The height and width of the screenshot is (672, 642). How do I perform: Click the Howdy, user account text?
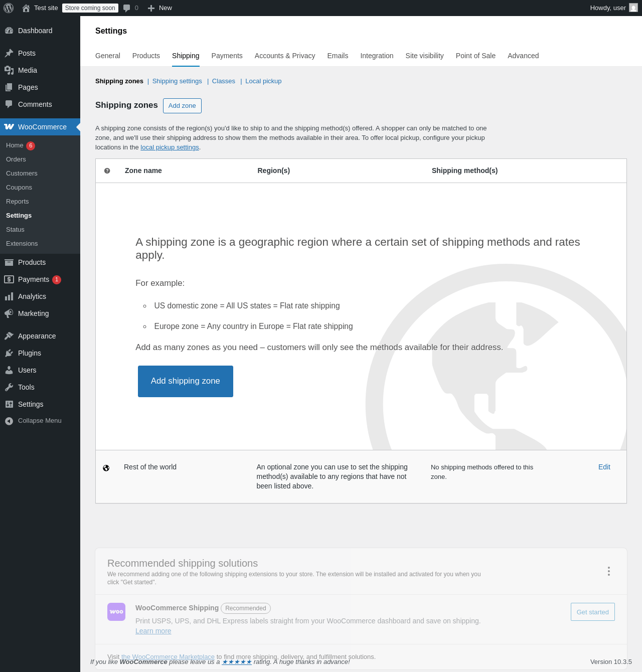tap(608, 8)
